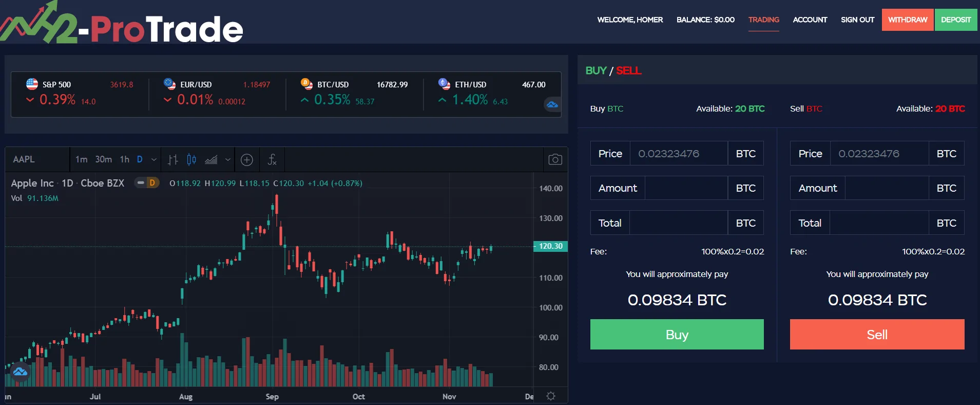Image resolution: width=980 pixels, height=405 pixels.
Task: Click the 'Apple Inc · 1D · Cboe BZX' legend title
Action: coord(68,183)
